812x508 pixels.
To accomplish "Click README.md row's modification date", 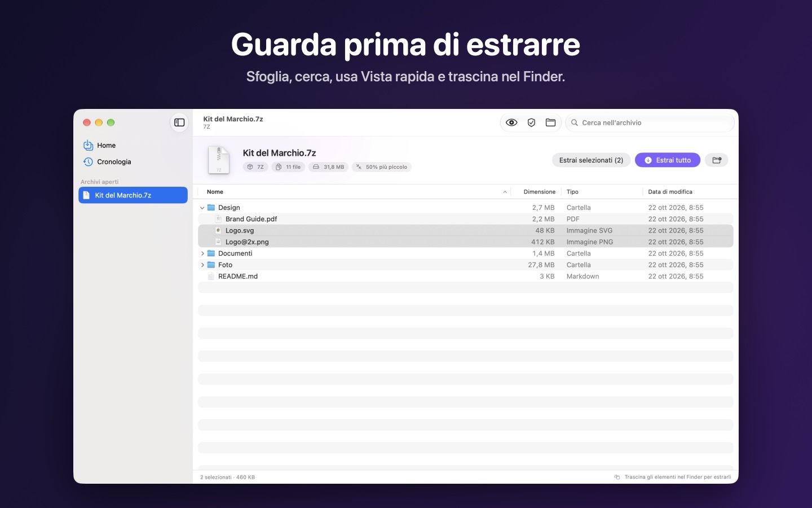I will tap(676, 276).
